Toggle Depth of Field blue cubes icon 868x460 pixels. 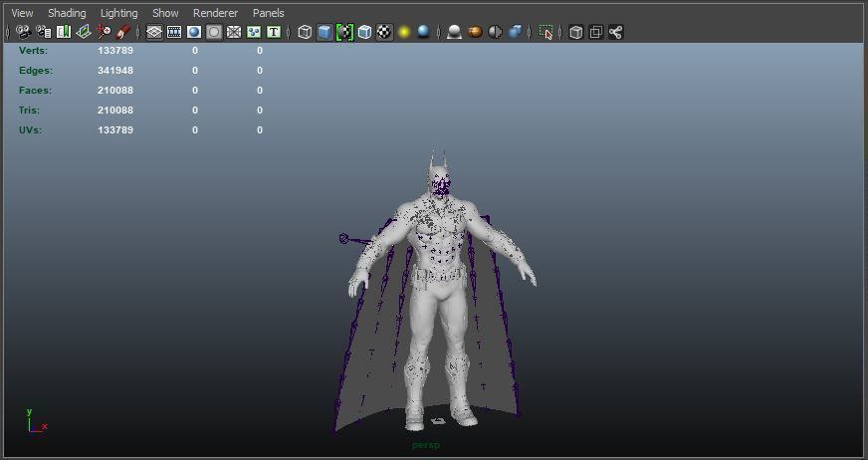(516, 32)
